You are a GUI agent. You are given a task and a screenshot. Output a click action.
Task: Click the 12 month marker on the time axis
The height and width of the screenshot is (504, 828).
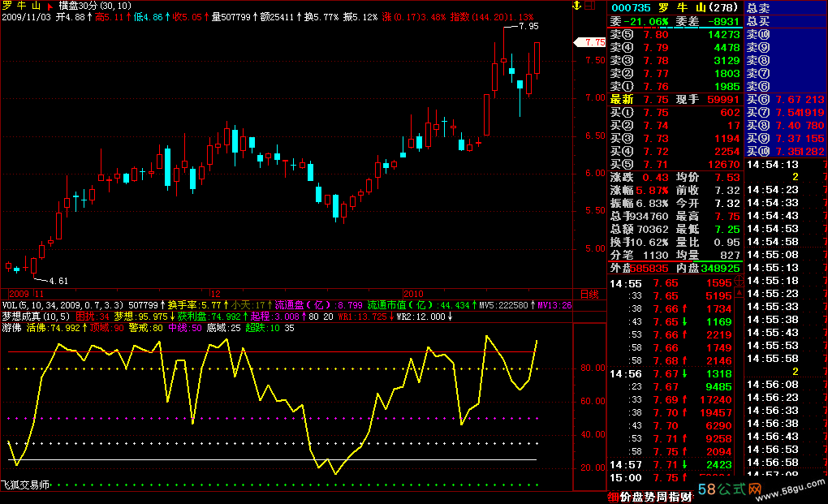coord(215,294)
